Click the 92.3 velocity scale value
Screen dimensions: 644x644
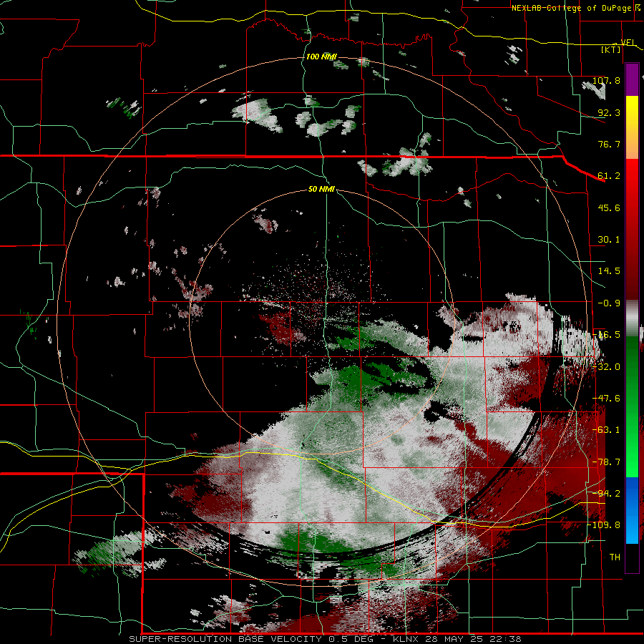tap(609, 112)
